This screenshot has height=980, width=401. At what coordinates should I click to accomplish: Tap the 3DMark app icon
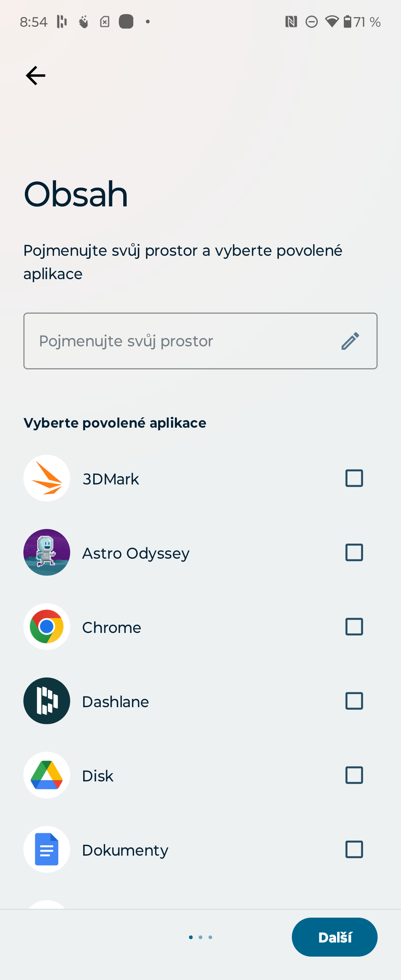coord(47,478)
